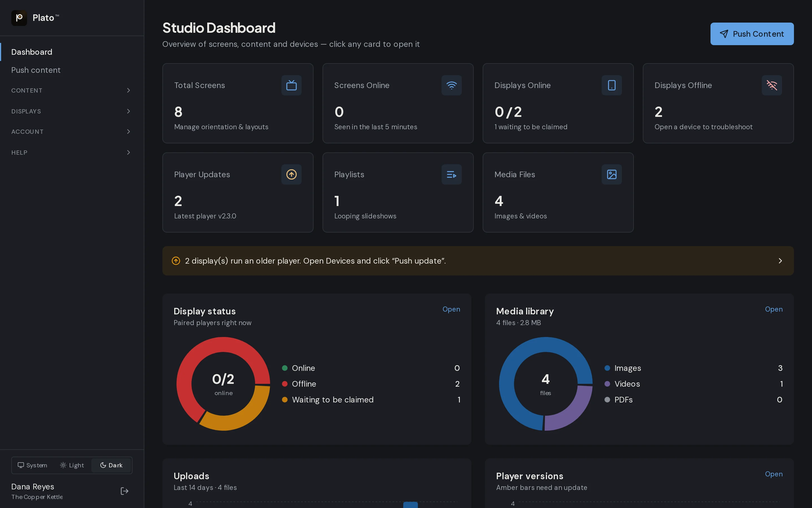812x508 pixels.
Task: Open the Total Screens card
Action: click(x=238, y=103)
